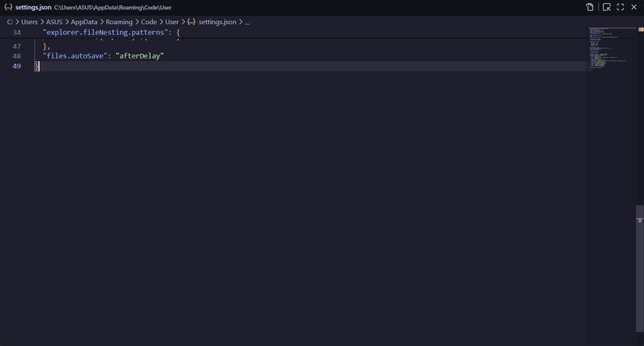Viewport: 644px width, 346px height.
Task: Open the Code breadcrumb segment
Action: (x=148, y=22)
